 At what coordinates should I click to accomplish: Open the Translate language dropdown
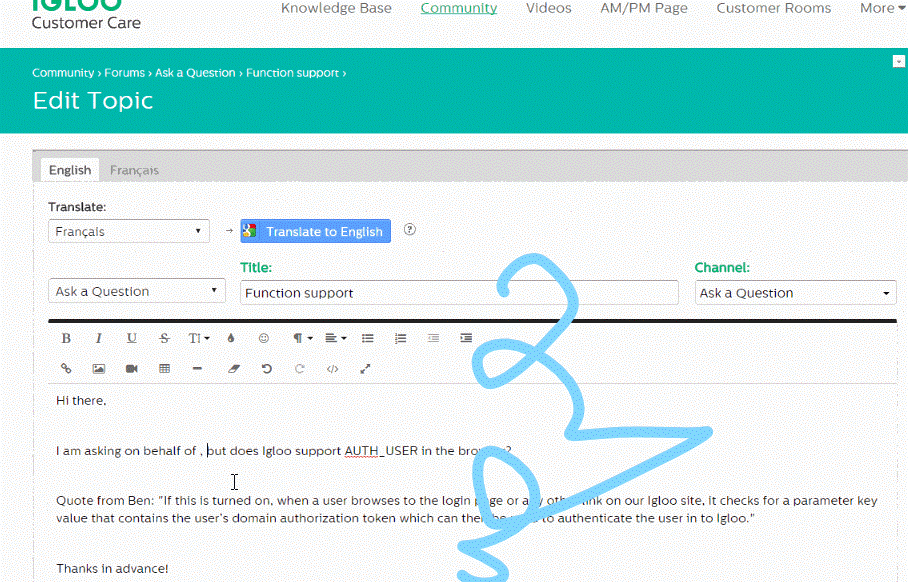coord(129,231)
